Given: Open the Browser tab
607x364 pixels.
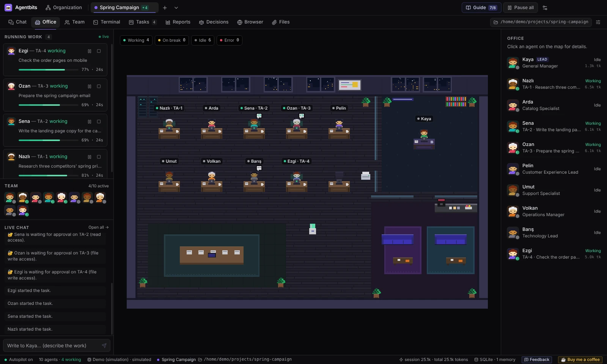Looking at the screenshot, I should tap(250, 22).
